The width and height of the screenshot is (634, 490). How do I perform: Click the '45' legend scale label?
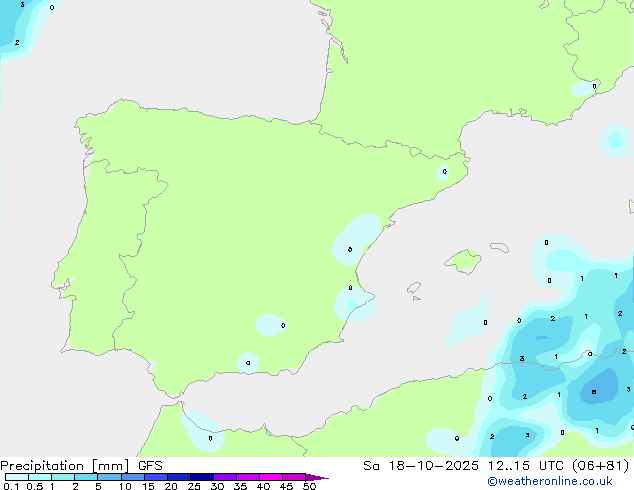coord(286,486)
